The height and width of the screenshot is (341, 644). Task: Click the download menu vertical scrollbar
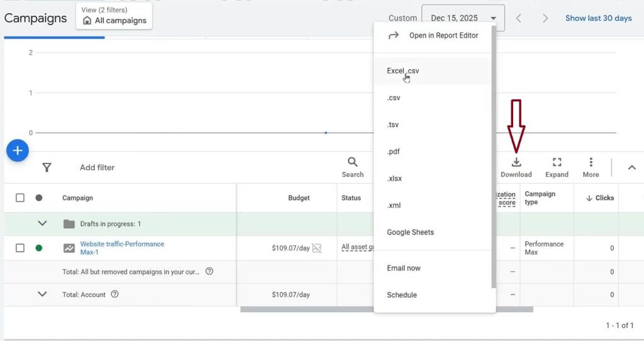tap(493, 156)
